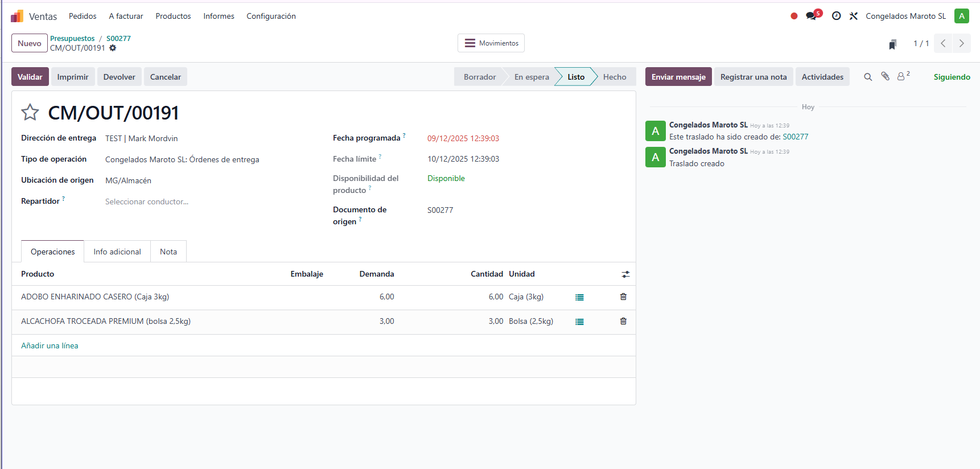Open the conversations chat icon in the top bar

[x=812, y=16]
